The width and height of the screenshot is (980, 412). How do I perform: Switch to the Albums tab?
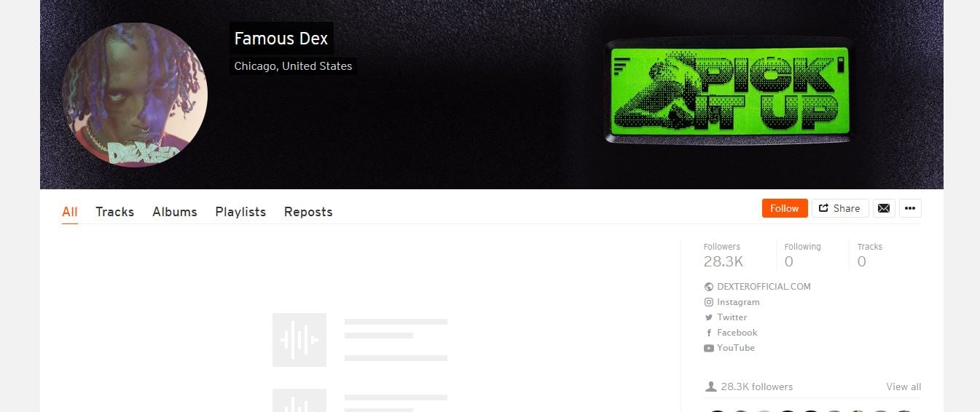click(175, 212)
